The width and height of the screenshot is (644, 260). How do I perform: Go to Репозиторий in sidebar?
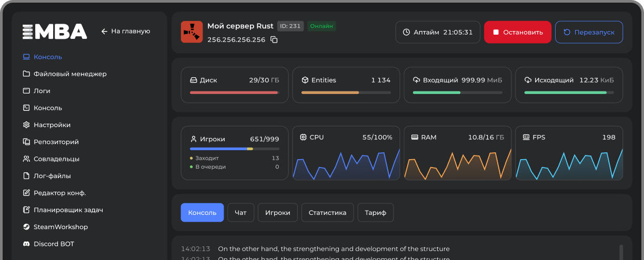pyautogui.click(x=56, y=142)
